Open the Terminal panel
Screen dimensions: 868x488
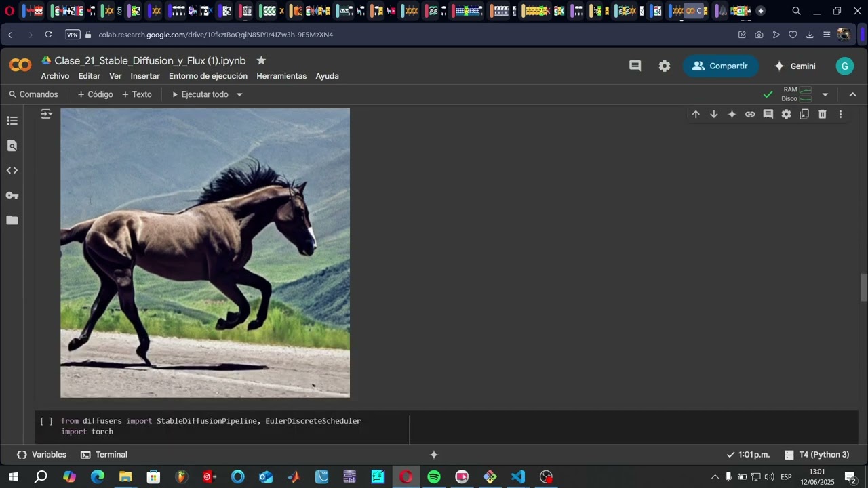point(104,455)
